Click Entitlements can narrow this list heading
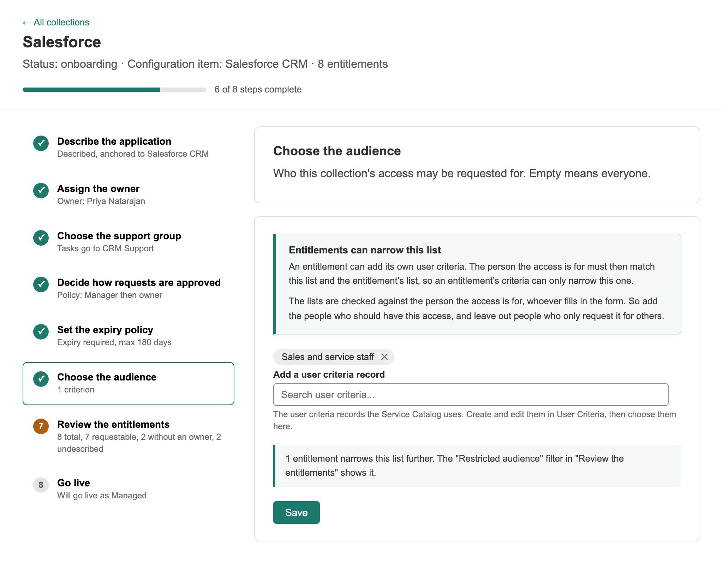 365,250
